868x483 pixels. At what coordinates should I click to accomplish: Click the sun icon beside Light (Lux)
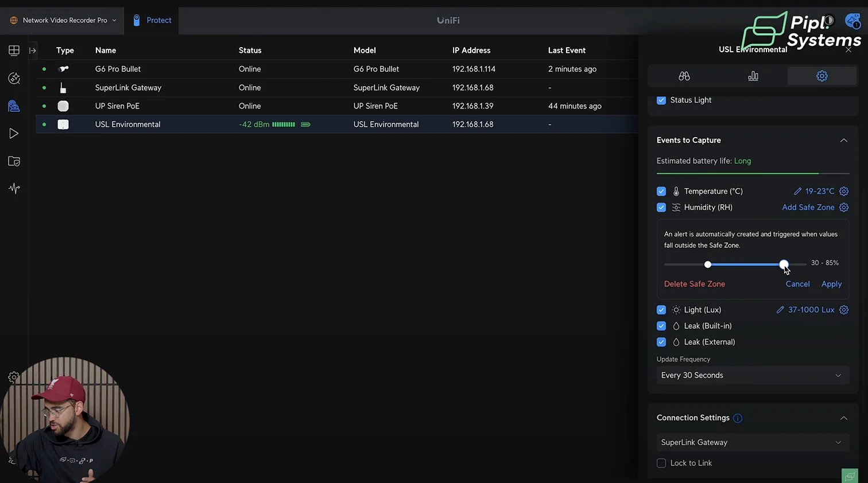click(x=676, y=310)
